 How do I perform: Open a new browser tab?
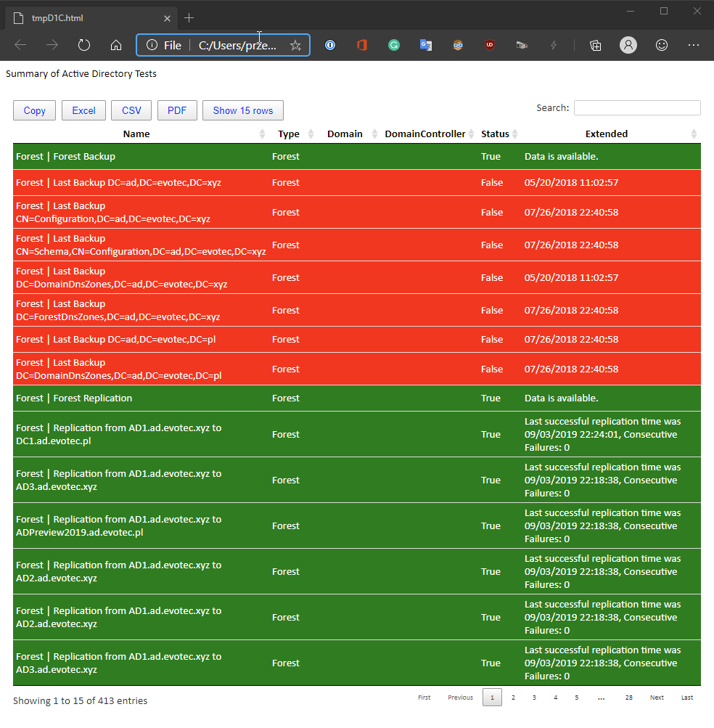(189, 17)
